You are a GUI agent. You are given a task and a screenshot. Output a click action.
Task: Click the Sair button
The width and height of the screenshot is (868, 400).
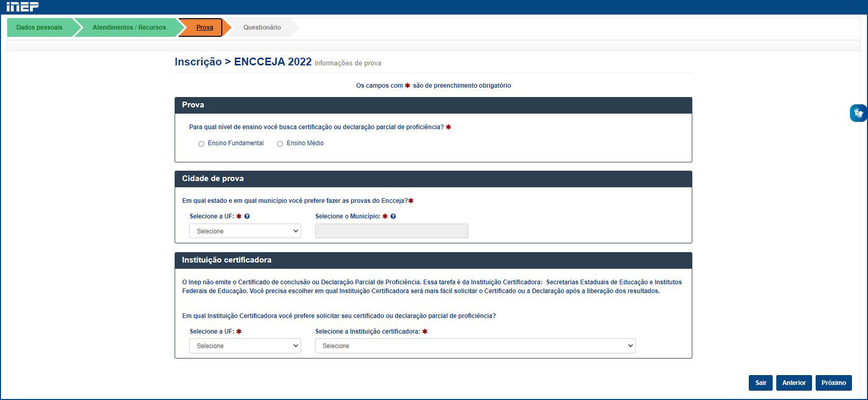(x=761, y=383)
